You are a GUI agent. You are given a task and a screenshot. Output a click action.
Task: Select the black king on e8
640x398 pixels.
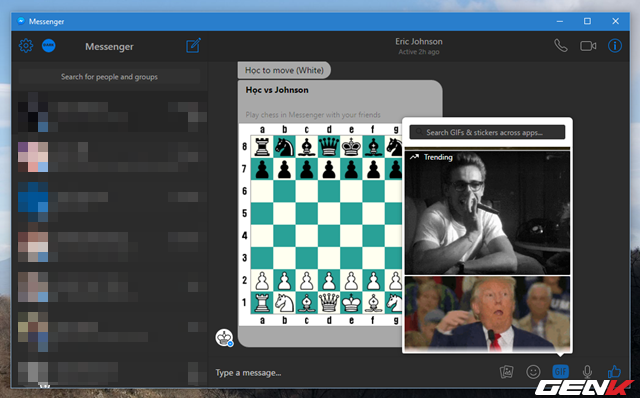(351, 147)
